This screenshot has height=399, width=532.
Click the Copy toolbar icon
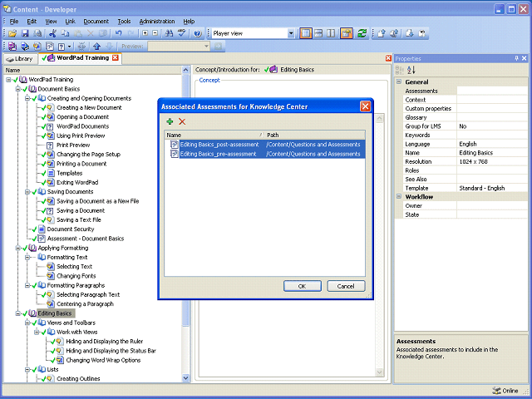point(65,33)
